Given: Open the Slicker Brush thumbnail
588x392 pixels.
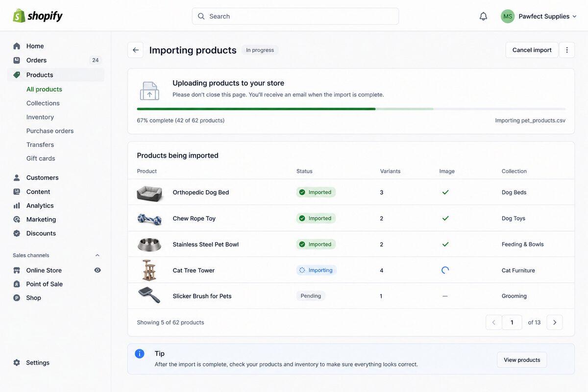Looking at the screenshot, I should click(149, 295).
